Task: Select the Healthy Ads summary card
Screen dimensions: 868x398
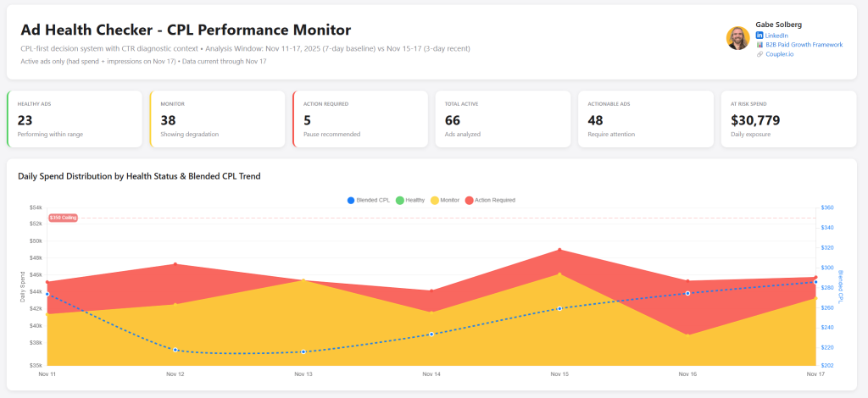Action: coord(75,119)
